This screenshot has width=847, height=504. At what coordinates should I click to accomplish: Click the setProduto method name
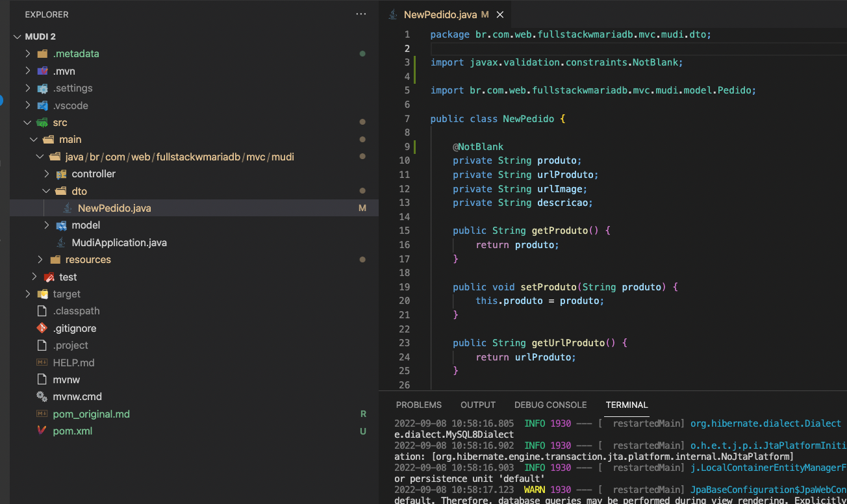pyautogui.click(x=549, y=287)
